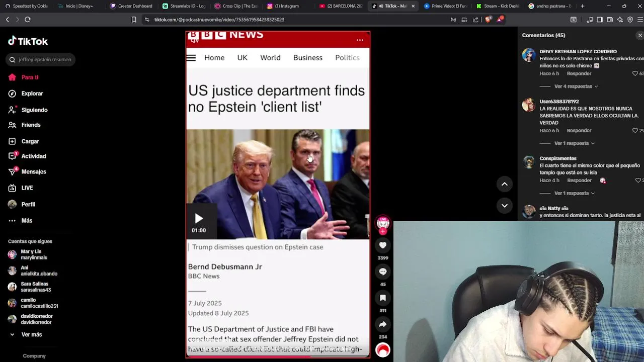Open creator LIVE avatar

pyautogui.click(x=383, y=223)
